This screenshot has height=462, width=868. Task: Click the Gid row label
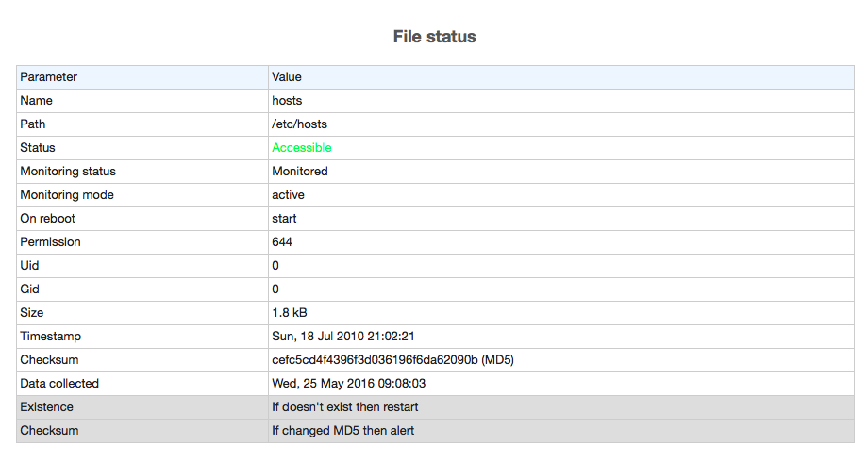[x=29, y=289]
